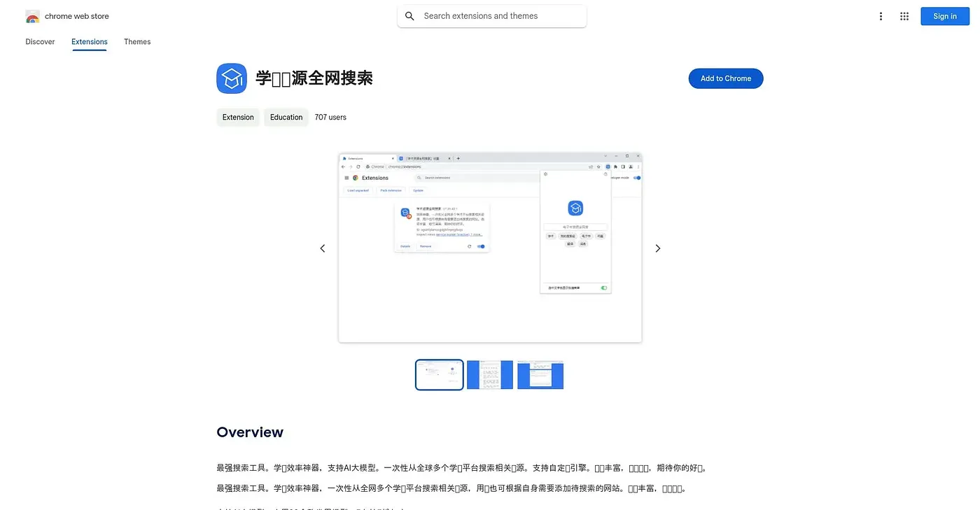
Task: Click the Extension category chip
Action: (x=238, y=118)
